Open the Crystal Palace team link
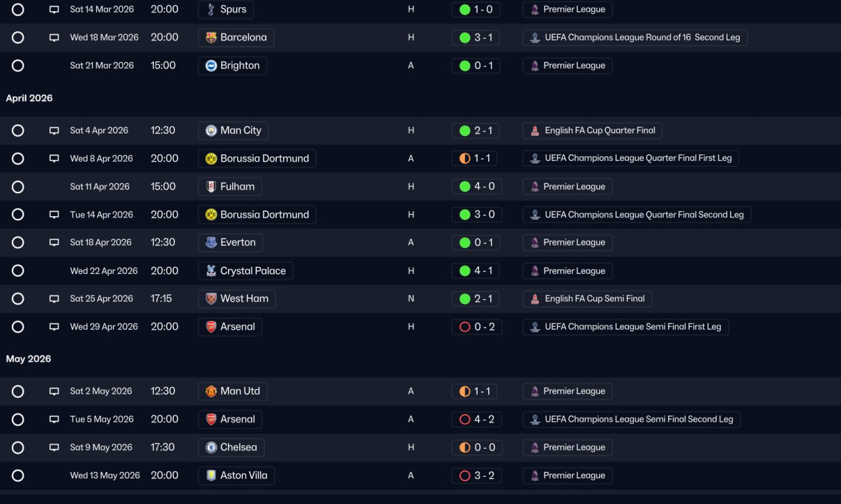The image size is (841, 504). tap(246, 271)
